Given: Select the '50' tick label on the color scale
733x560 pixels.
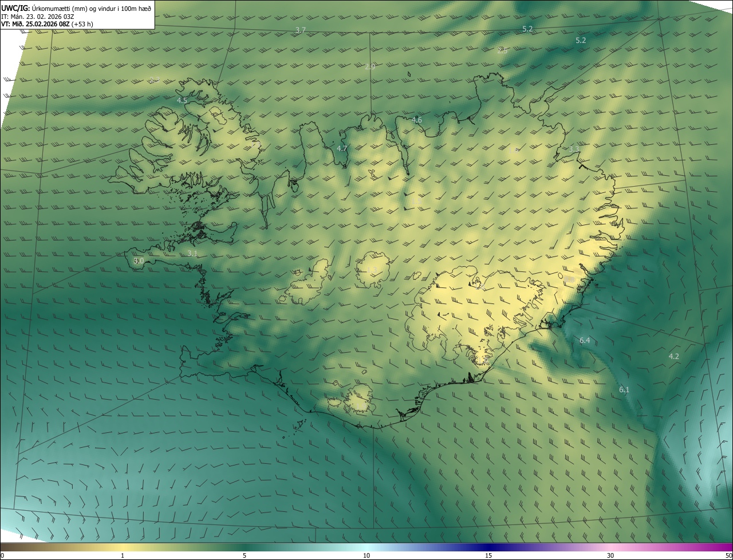Looking at the screenshot, I should 728,555.
